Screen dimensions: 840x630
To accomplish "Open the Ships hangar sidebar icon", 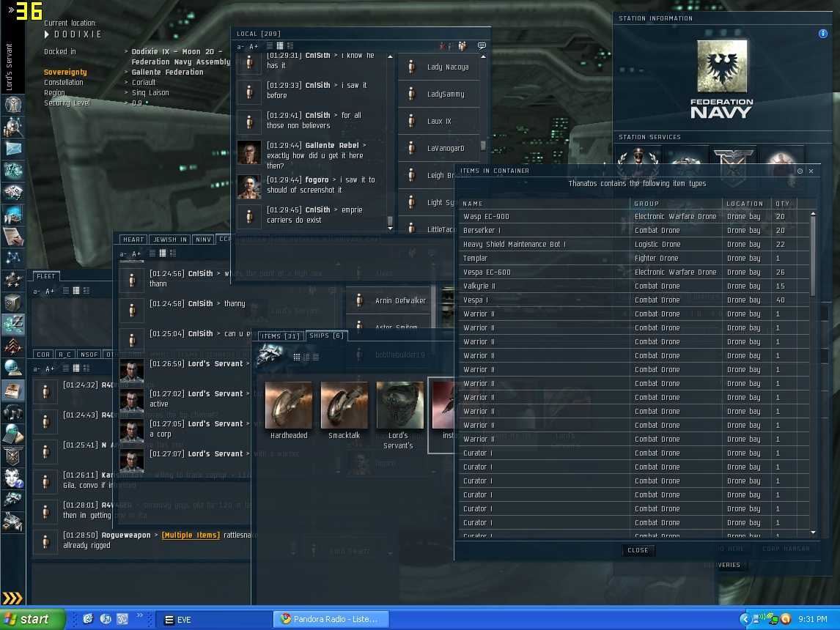I will pos(13,500).
